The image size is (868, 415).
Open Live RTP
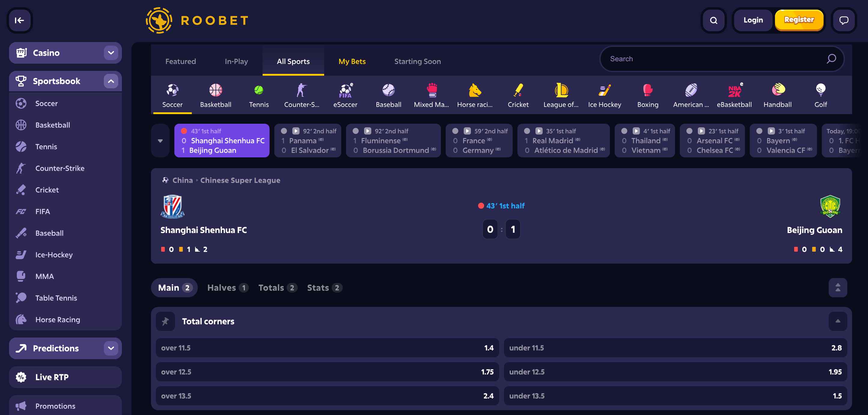[65, 377]
